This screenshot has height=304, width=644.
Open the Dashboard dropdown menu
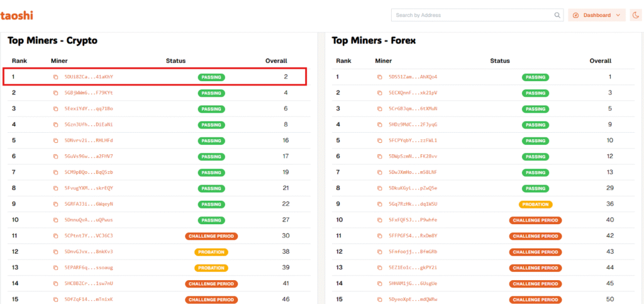(597, 15)
